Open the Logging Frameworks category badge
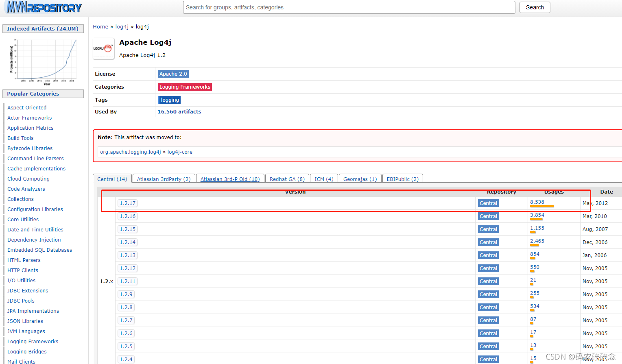 [x=185, y=87]
